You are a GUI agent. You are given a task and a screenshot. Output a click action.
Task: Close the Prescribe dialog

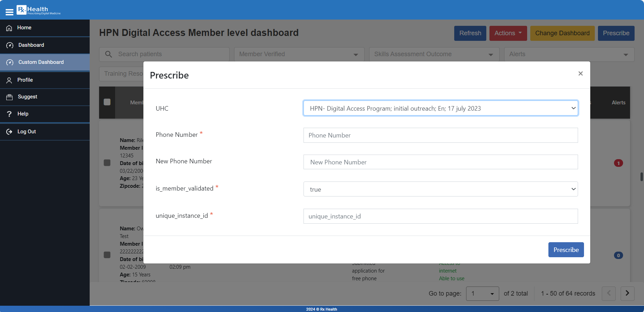581,73
